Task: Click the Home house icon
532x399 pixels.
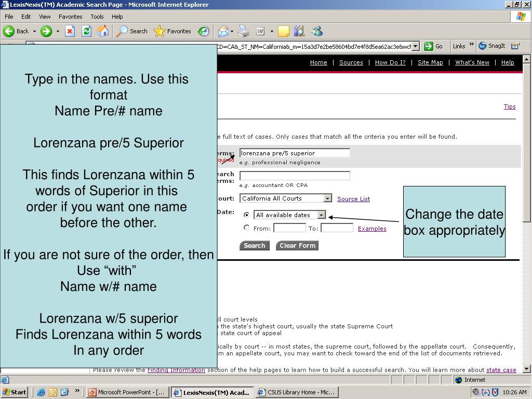Action: (103, 31)
